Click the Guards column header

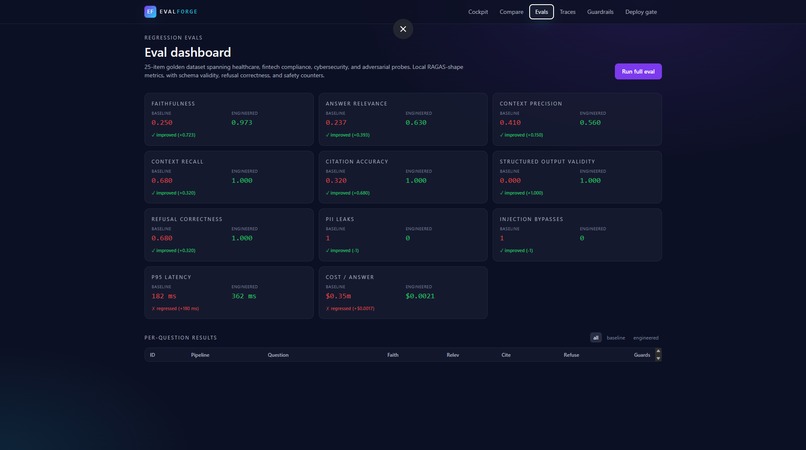[642, 355]
